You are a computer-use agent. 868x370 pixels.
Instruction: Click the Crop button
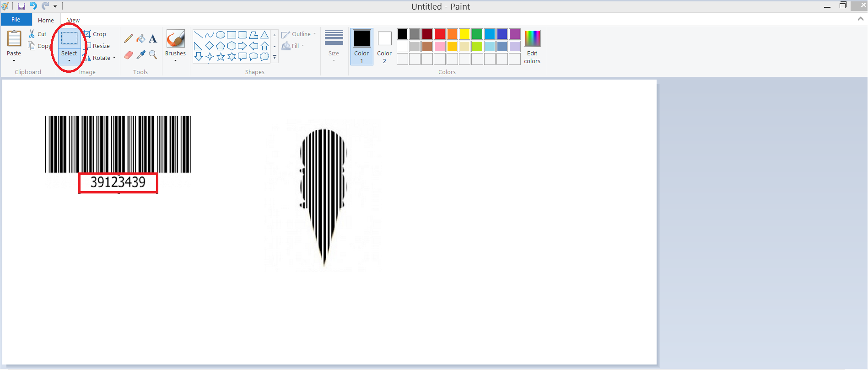click(x=95, y=34)
